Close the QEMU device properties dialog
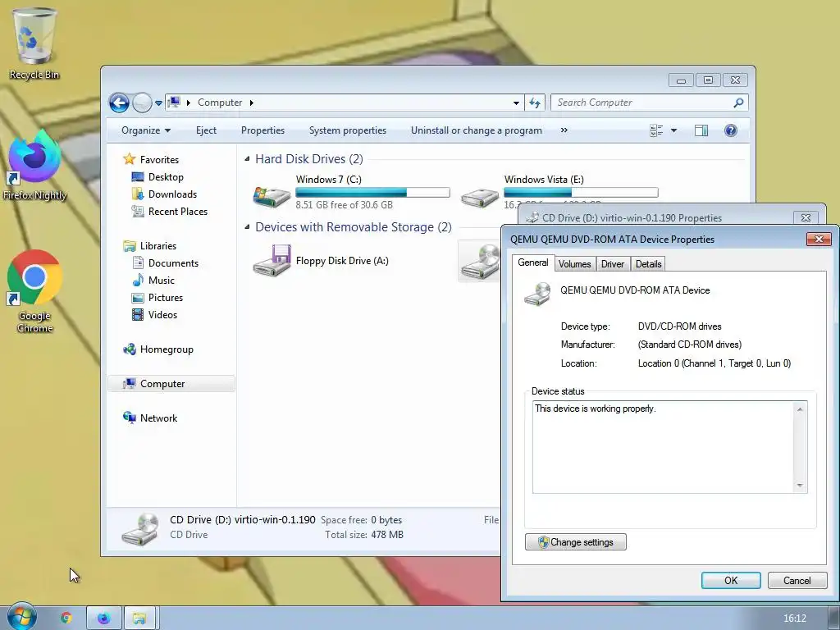840x630 pixels. pos(819,239)
